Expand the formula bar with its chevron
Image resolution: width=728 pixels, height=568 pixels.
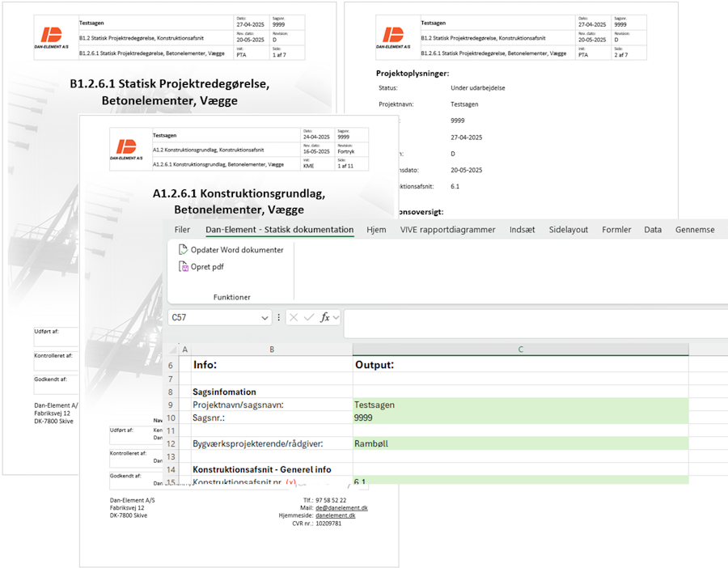(x=336, y=317)
